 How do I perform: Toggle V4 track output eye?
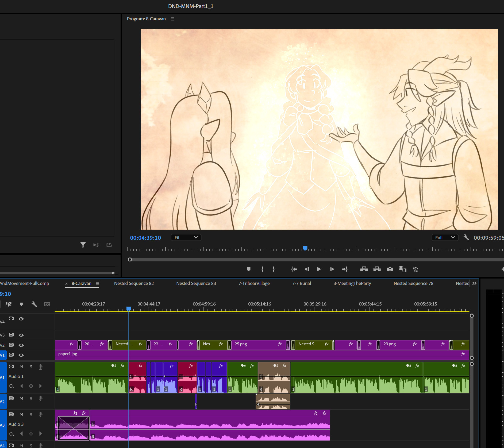pyautogui.click(x=21, y=319)
